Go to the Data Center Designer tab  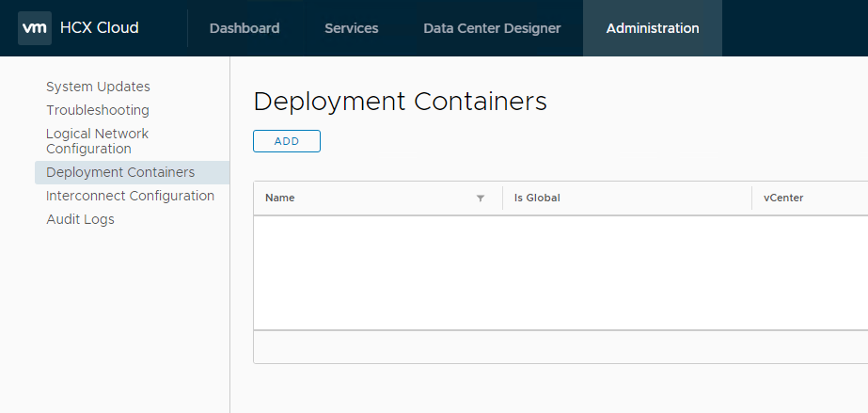pyautogui.click(x=492, y=28)
